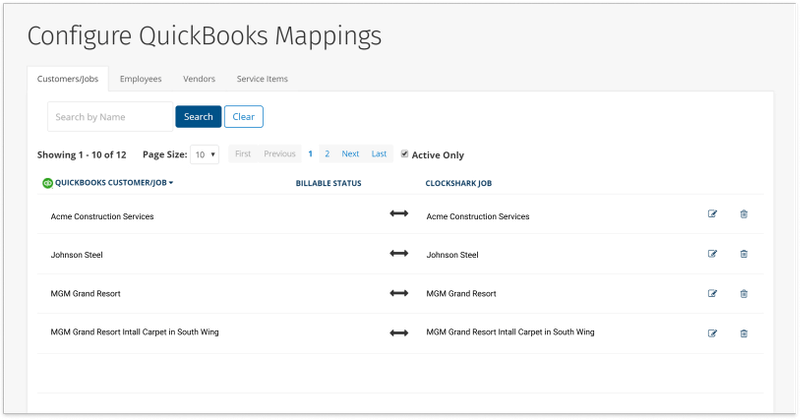The width and height of the screenshot is (800, 419).
Task: Switch to the Customers/Jobs tab
Action: (x=68, y=79)
